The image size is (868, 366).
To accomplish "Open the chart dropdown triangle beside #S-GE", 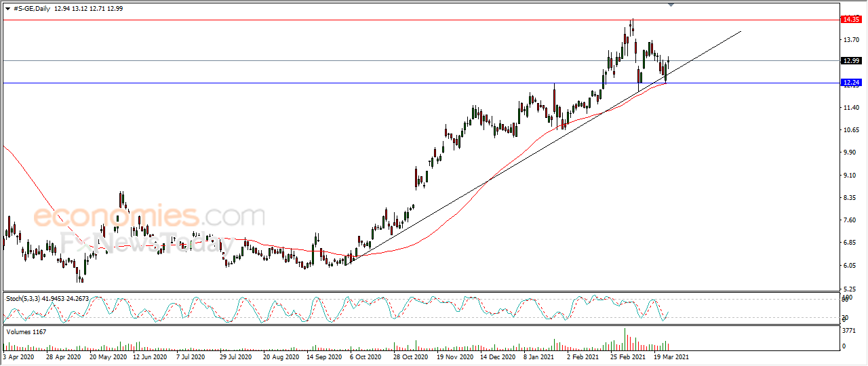I will (x=7, y=8).
